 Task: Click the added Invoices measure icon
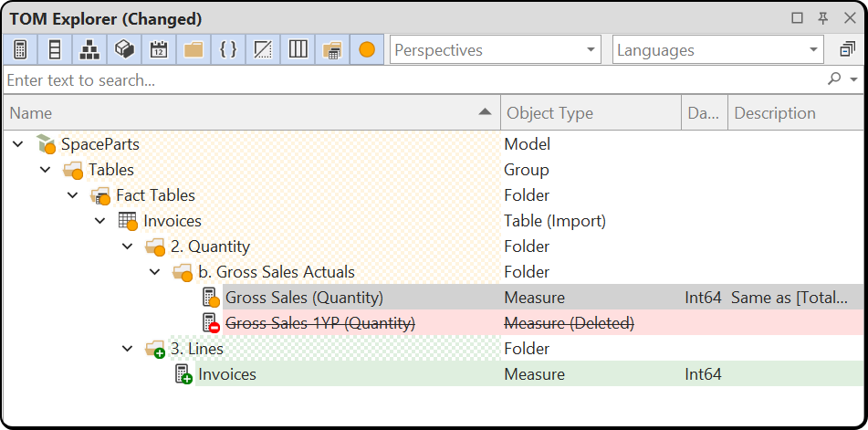click(x=183, y=374)
